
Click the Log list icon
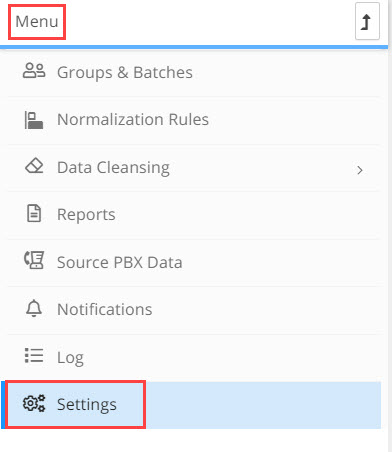34,355
